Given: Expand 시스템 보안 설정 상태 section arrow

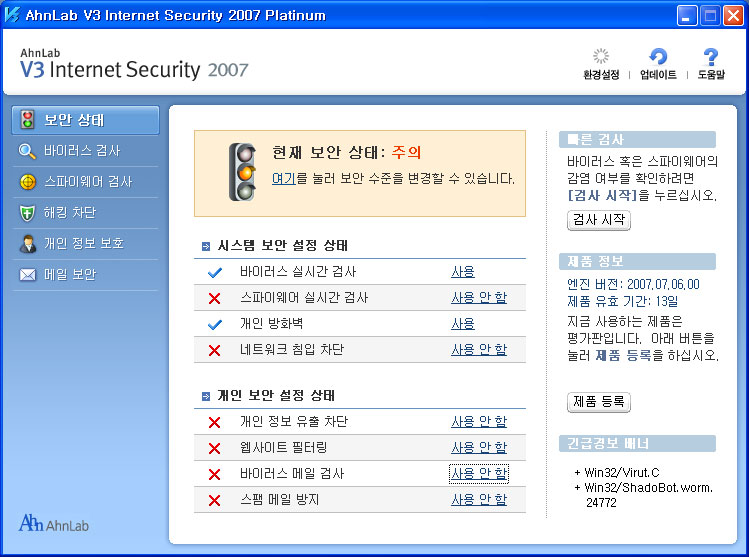Looking at the screenshot, I should point(206,246).
